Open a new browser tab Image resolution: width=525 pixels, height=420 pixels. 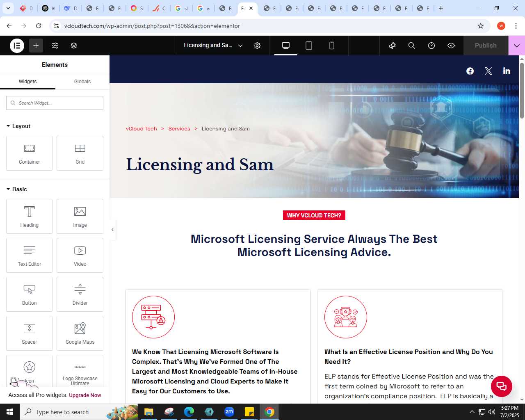click(x=441, y=8)
